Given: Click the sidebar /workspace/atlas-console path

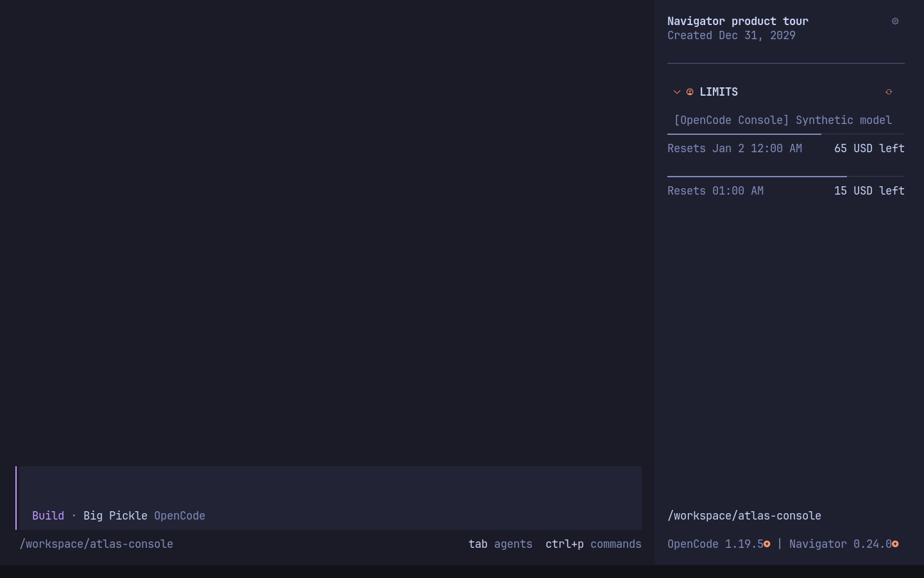Looking at the screenshot, I should [x=744, y=516].
